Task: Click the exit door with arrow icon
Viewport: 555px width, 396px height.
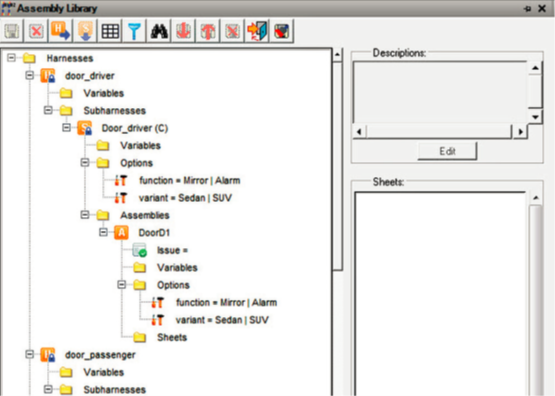Action: click(x=257, y=31)
